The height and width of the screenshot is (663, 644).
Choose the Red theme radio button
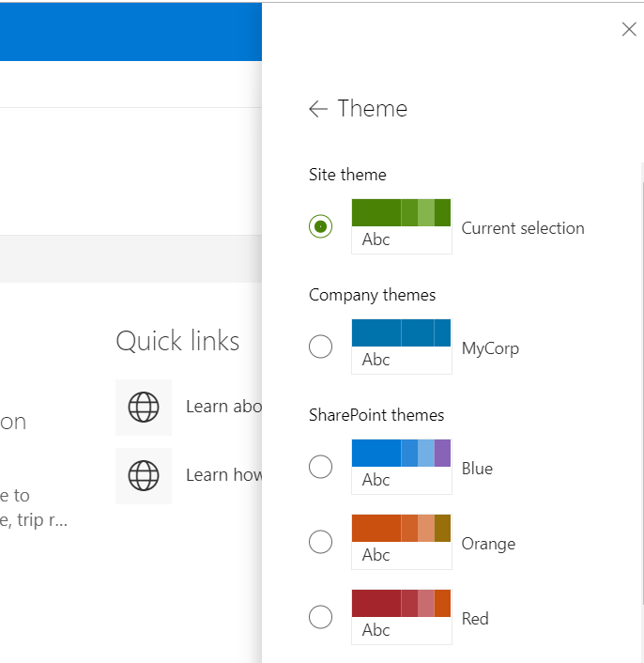tap(320, 617)
